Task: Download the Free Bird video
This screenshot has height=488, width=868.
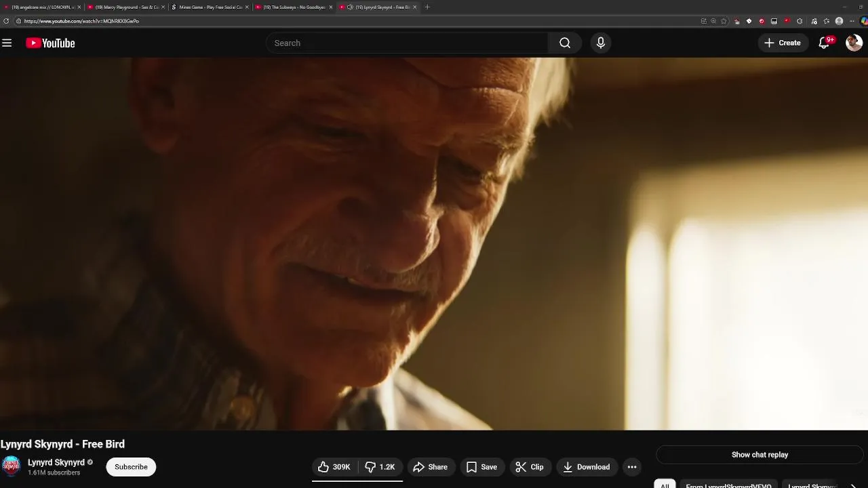Action: click(587, 467)
